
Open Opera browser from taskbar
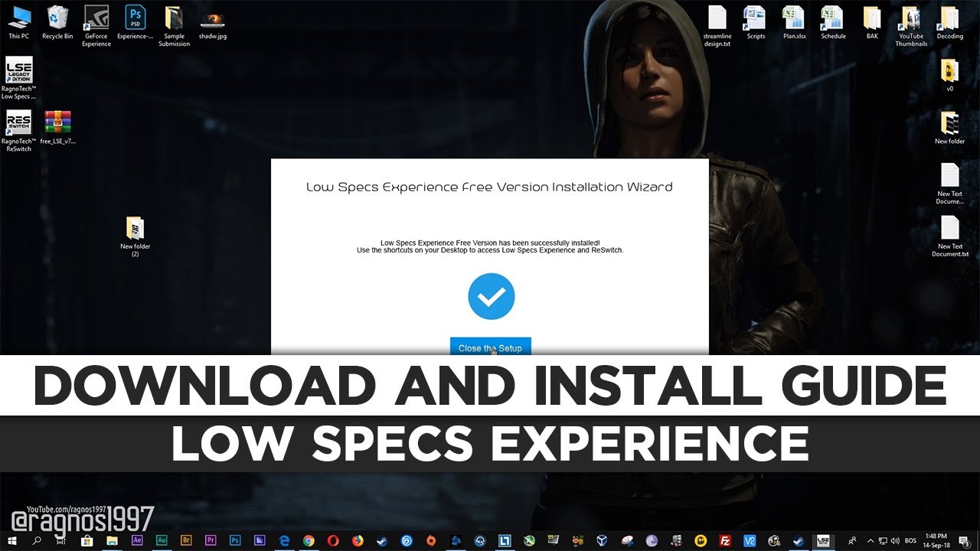pyautogui.click(x=333, y=540)
